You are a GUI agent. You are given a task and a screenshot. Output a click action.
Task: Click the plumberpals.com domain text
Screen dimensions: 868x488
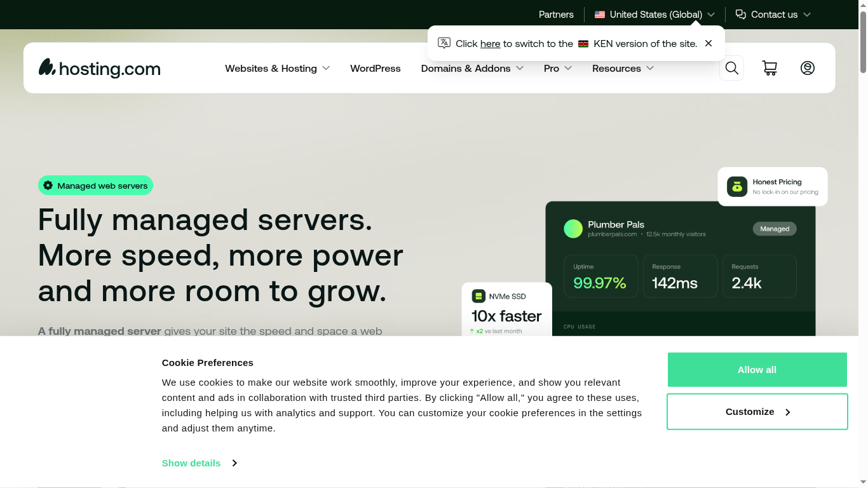pos(613,234)
